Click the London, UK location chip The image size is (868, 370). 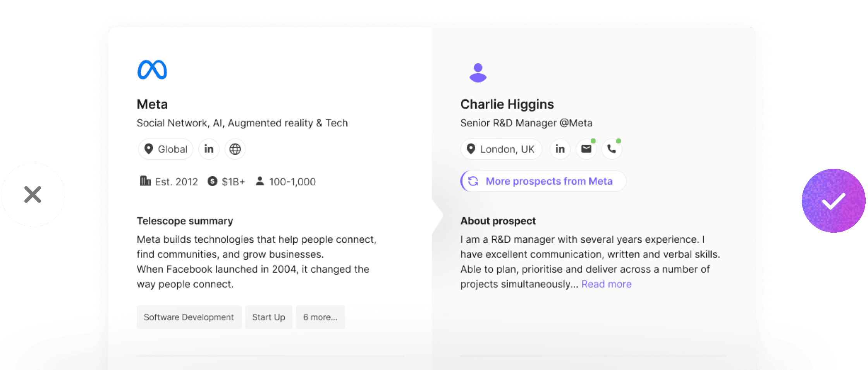point(501,149)
